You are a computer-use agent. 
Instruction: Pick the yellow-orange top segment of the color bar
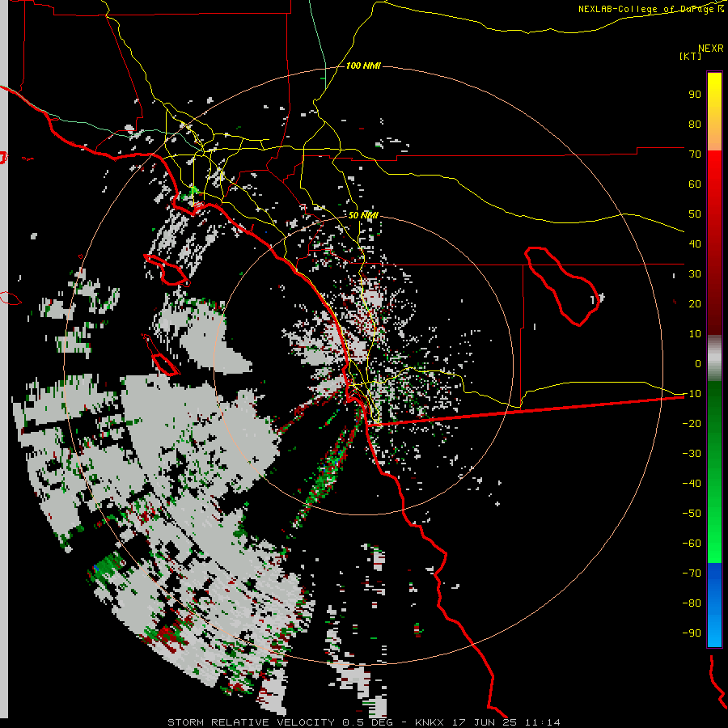click(x=714, y=112)
